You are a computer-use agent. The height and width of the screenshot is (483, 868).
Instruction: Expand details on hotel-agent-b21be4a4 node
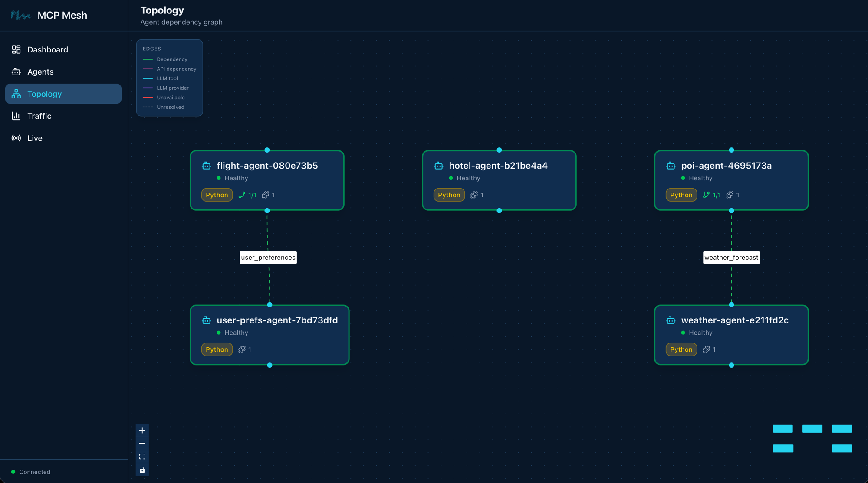click(x=499, y=180)
